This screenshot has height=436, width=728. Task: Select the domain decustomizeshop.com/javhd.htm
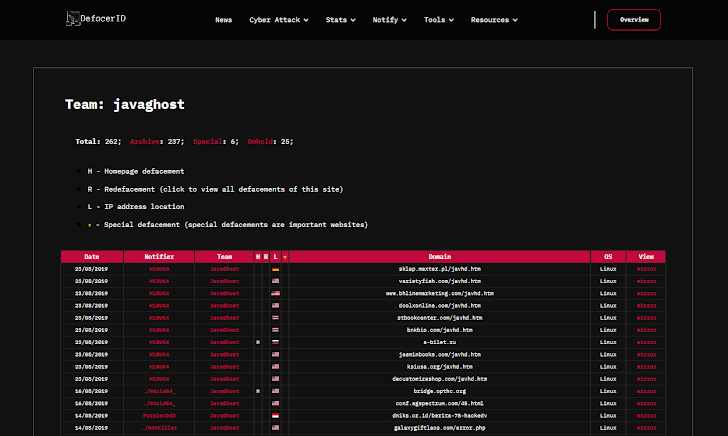(x=440, y=379)
